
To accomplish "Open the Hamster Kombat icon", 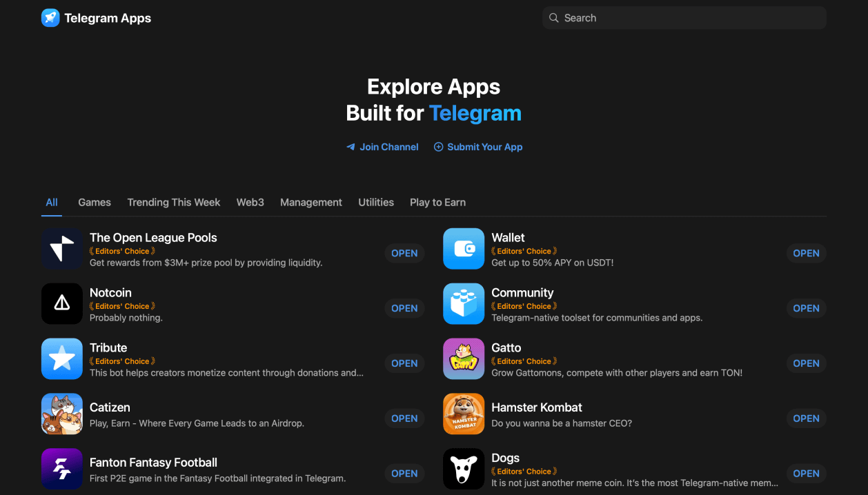I will (464, 414).
